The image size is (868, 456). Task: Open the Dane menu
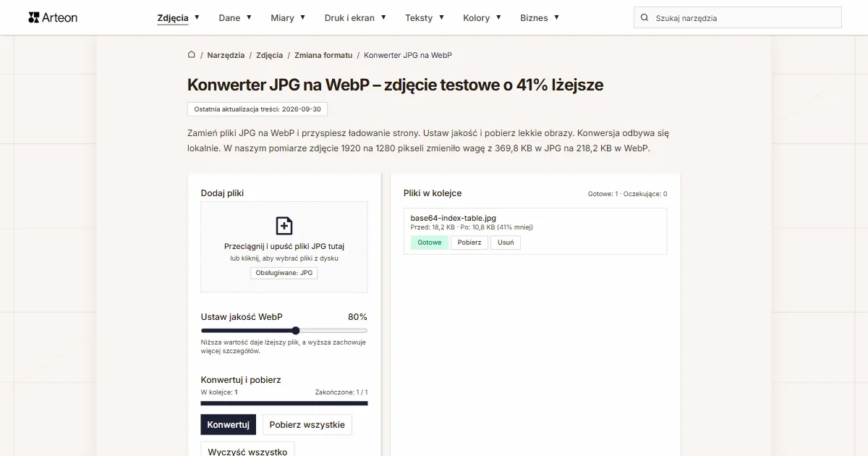pyautogui.click(x=229, y=17)
